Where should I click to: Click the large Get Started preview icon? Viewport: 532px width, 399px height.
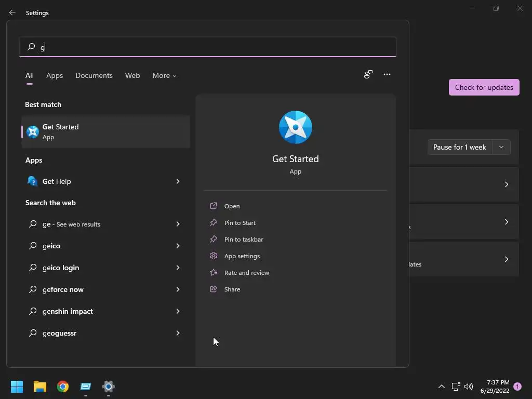(x=296, y=127)
